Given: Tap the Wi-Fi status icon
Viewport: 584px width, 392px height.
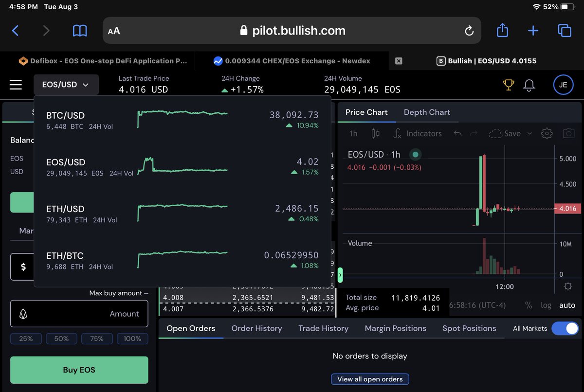Looking at the screenshot, I should pos(537,7).
